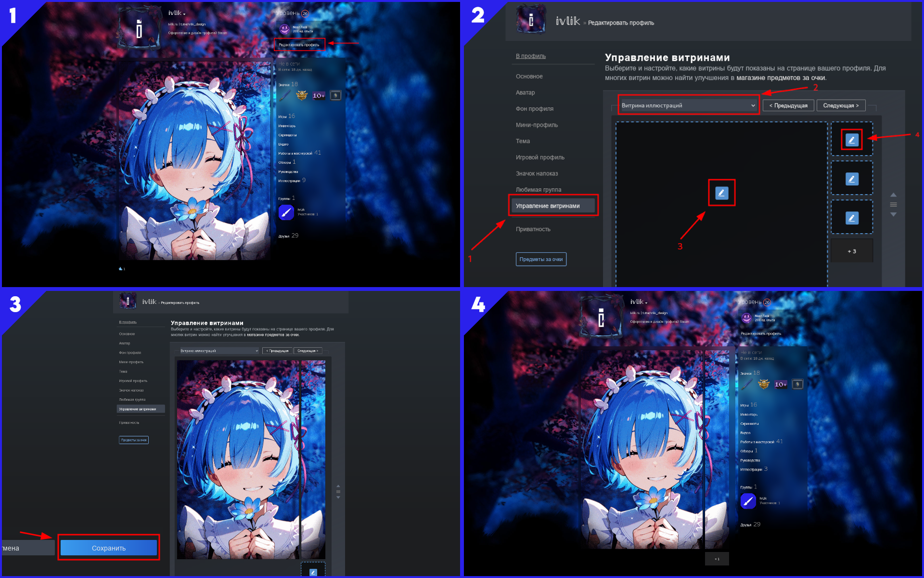924x578 pixels.
Task: In panel 1, click the blue pen badge icon
Action: 284,95
